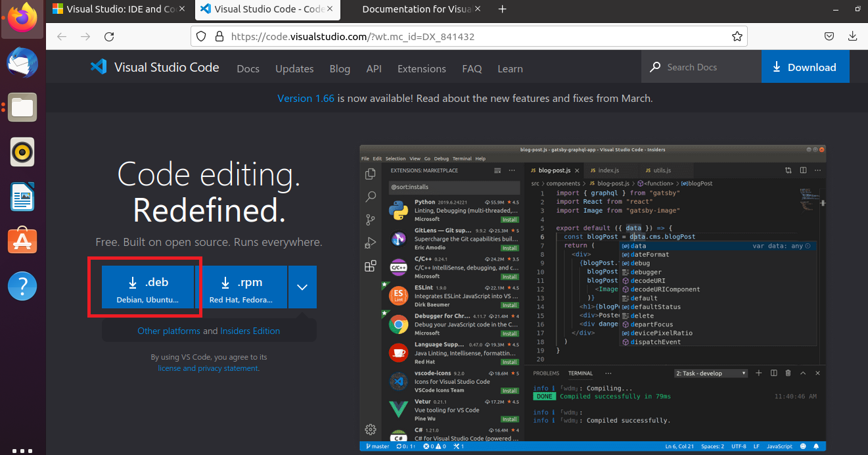Download the .rpm package for Red Hat, Fedora

tap(241, 287)
